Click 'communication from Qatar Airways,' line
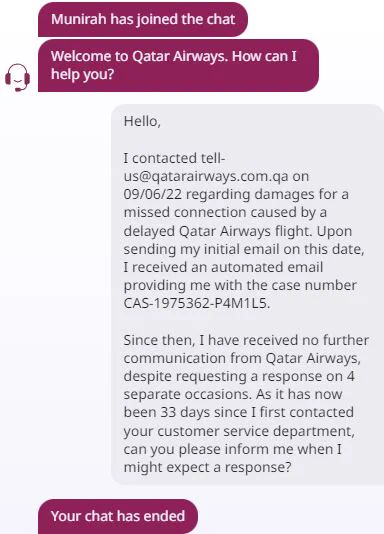The width and height of the screenshot is (384, 534). point(242,358)
